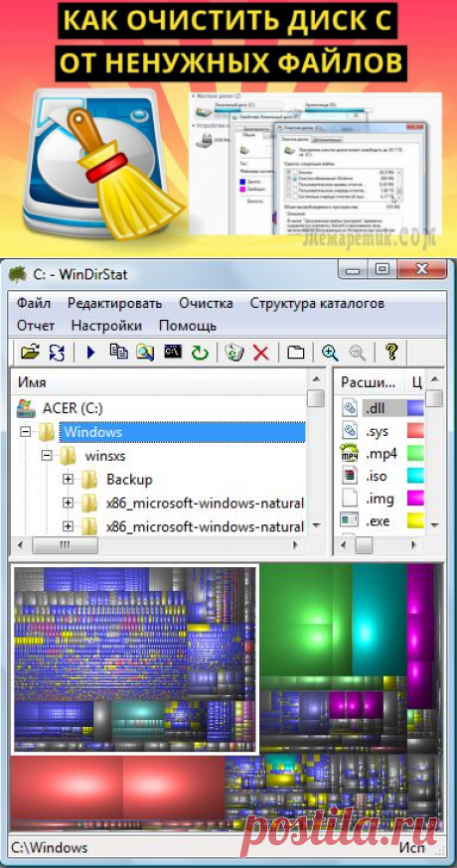The image size is (457, 868).
Task: Select the ACER (C:) tree item
Action: point(73,408)
